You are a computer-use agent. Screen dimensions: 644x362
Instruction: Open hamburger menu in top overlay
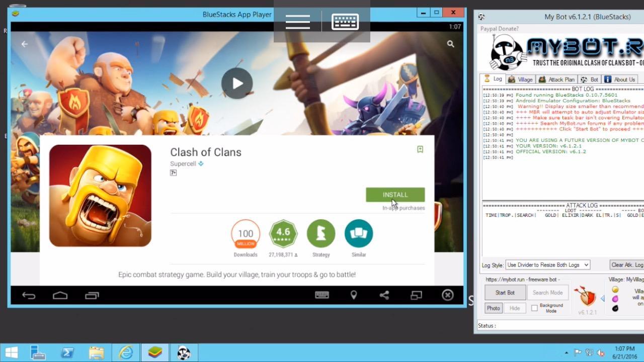298,22
